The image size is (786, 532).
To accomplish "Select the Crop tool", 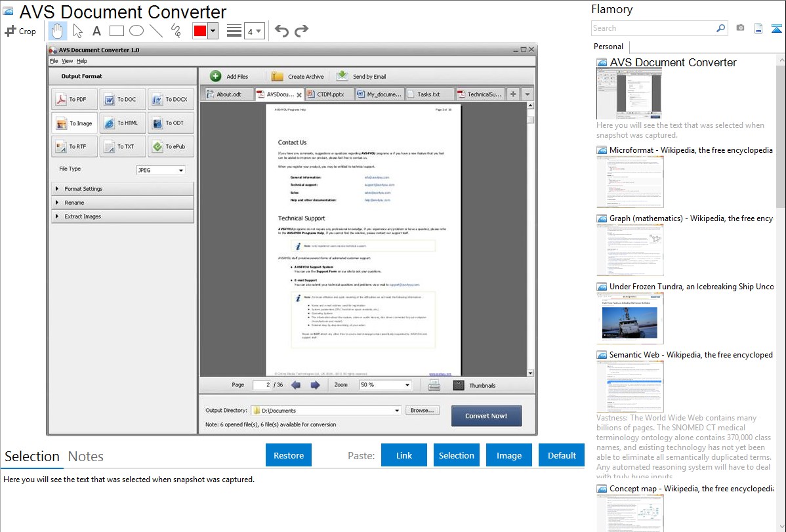I will [x=20, y=31].
